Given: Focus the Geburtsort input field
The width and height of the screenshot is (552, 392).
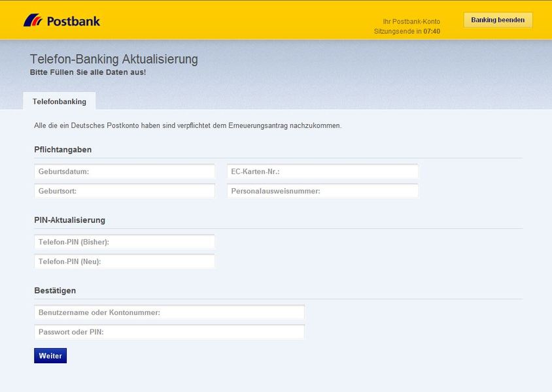Looking at the screenshot, I should [x=125, y=191].
